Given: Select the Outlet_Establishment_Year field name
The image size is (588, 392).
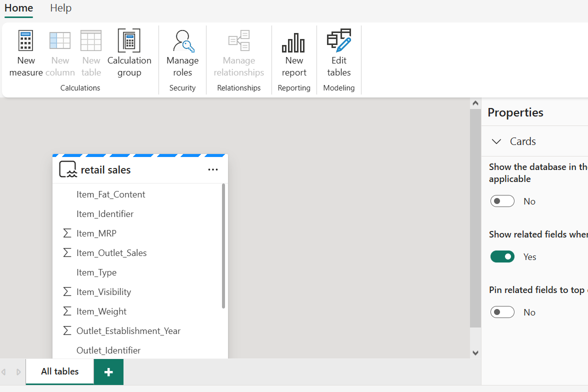Looking at the screenshot, I should (128, 331).
